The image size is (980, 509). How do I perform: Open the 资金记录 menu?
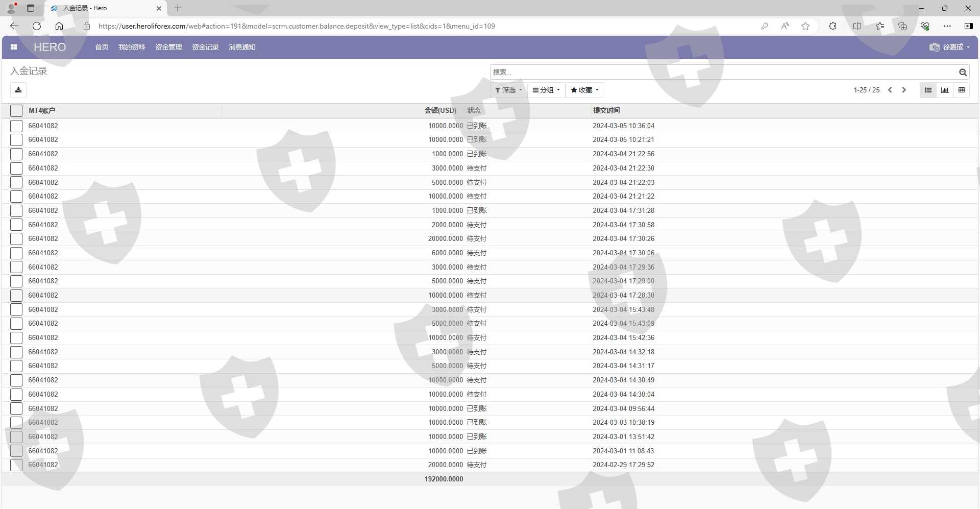[x=205, y=47]
